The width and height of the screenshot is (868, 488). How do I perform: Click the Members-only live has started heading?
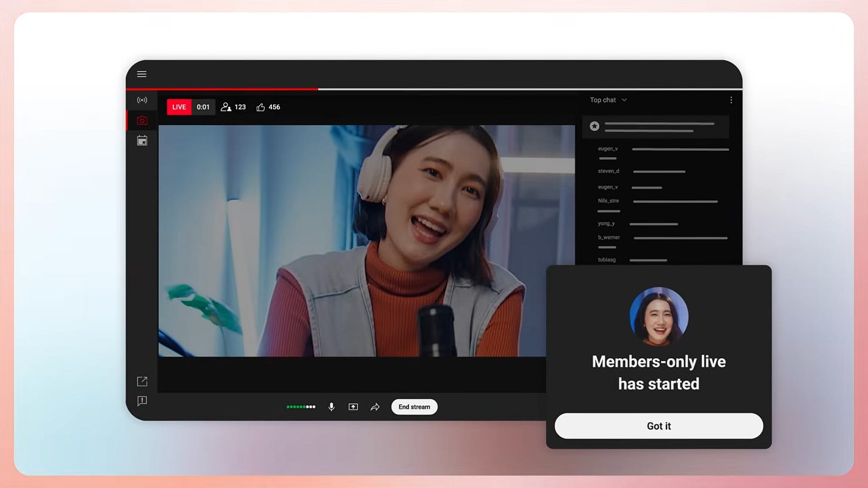coord(659,372)
